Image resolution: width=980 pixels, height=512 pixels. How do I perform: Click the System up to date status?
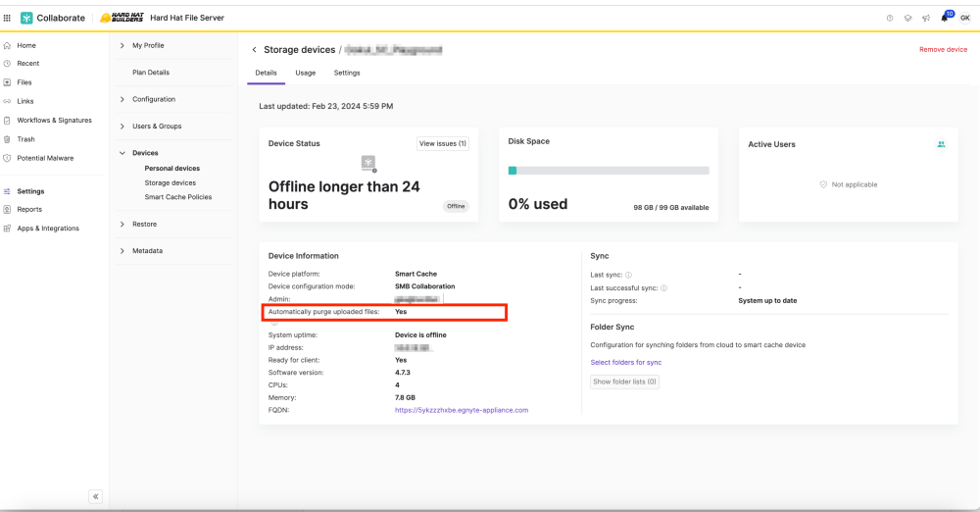[767, 300]
